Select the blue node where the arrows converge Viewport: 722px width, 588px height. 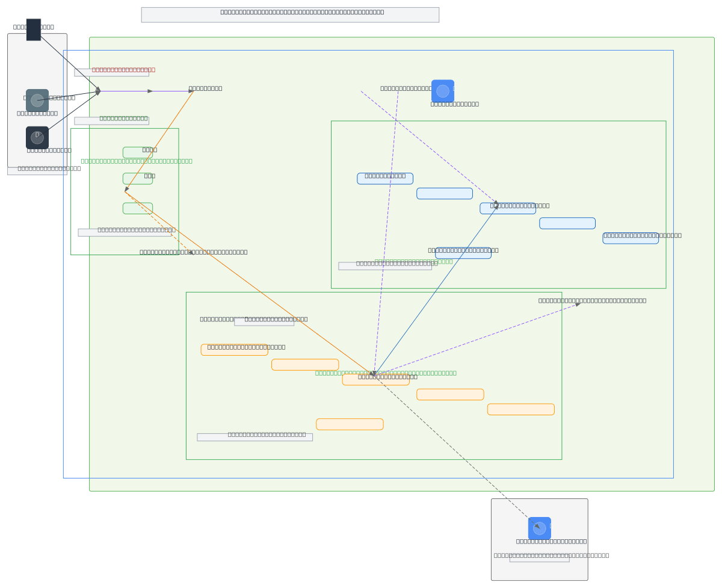pos(508,208)
